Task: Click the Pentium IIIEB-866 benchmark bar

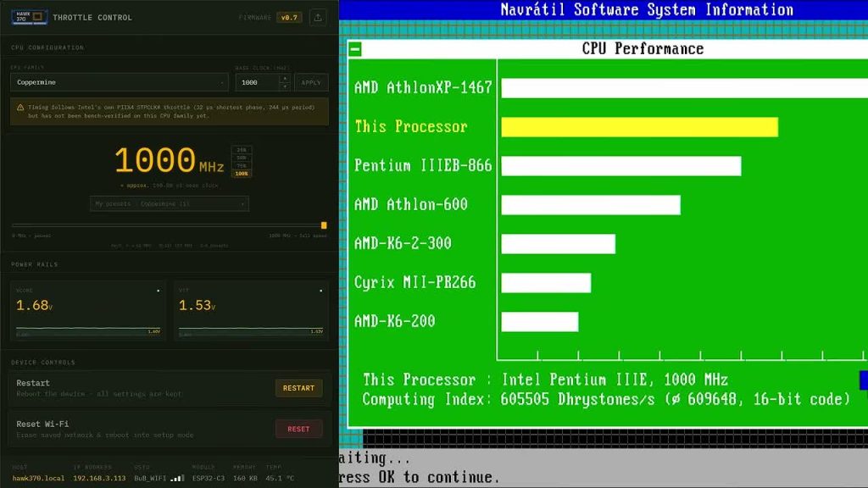Action: point(621,166)
